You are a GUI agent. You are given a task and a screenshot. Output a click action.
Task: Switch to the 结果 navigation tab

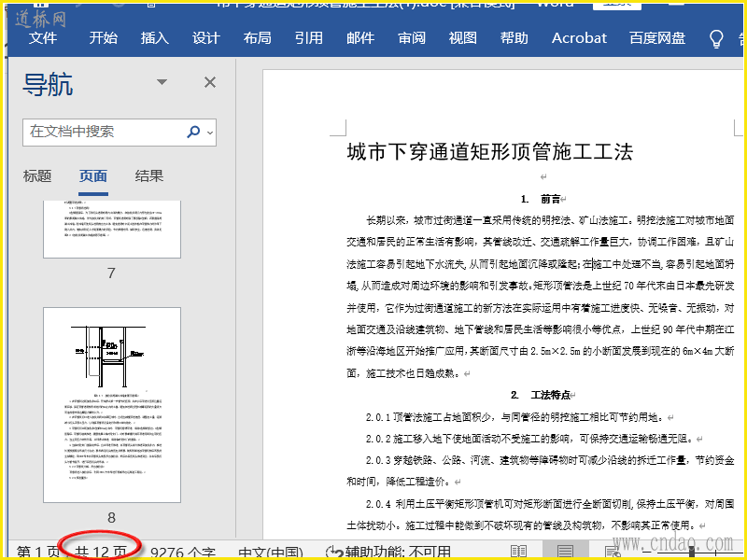(149, 176)
